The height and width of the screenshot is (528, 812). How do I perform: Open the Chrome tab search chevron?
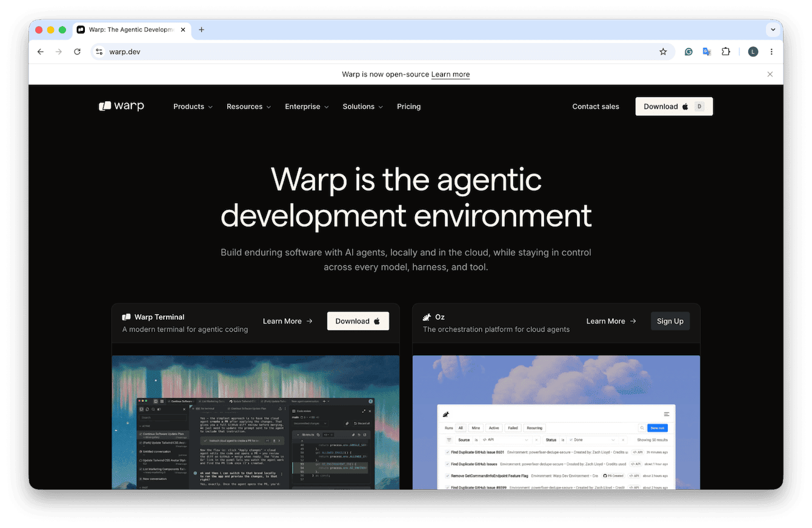[x=773, y=30]
